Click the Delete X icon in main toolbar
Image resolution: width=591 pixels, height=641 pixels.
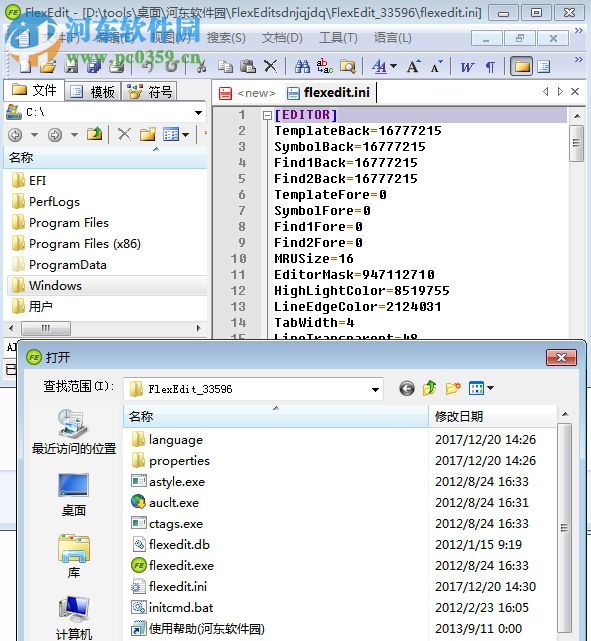(270, 66)
